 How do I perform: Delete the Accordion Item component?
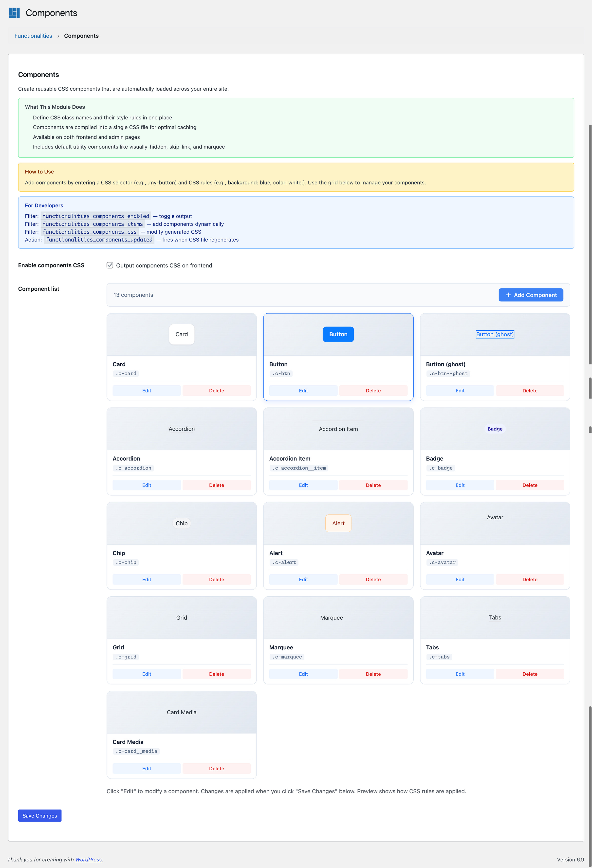pos(373,485)
